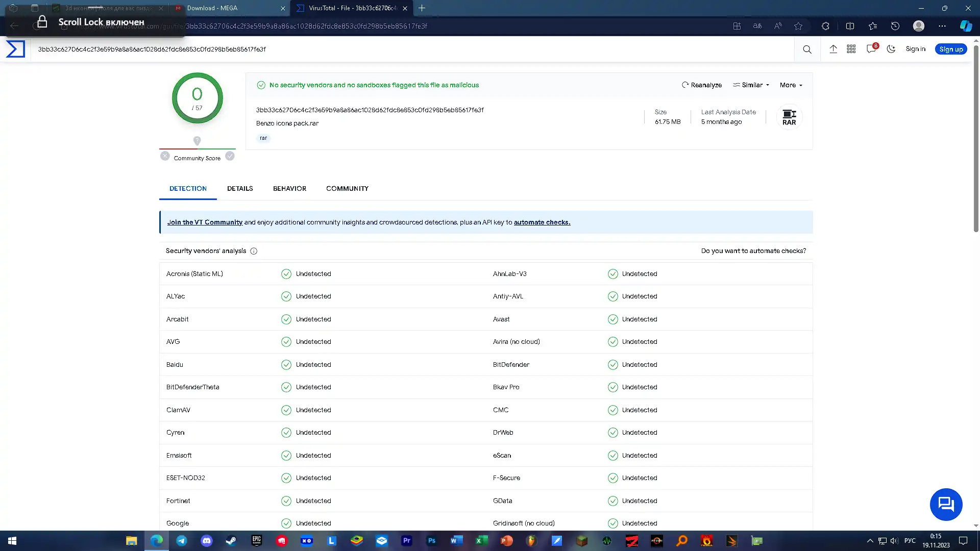Click the Security vendors' analysis info icon
The height and width of the screenshot is (551, 980).
254,251
